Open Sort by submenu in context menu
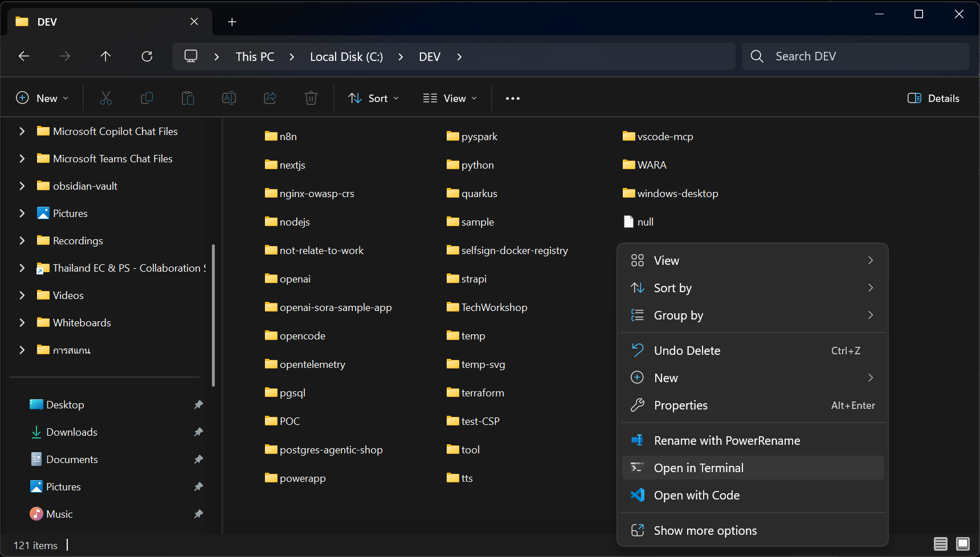Image resolution: width=980 pixels, height=557 pixels. tap(753, 288)
